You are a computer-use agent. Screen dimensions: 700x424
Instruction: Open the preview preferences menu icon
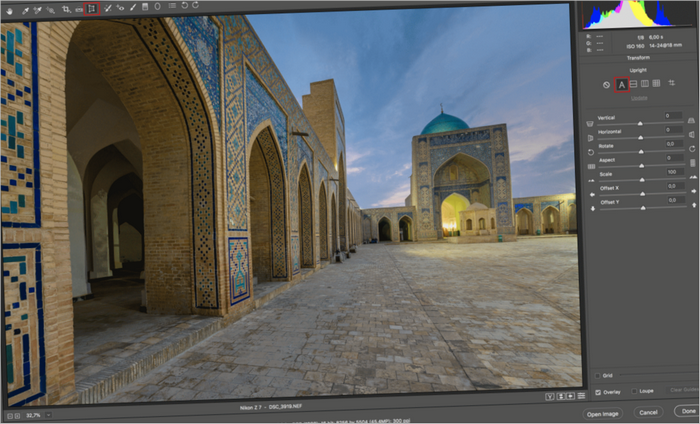pyautogui.click(x=581, y=395)
